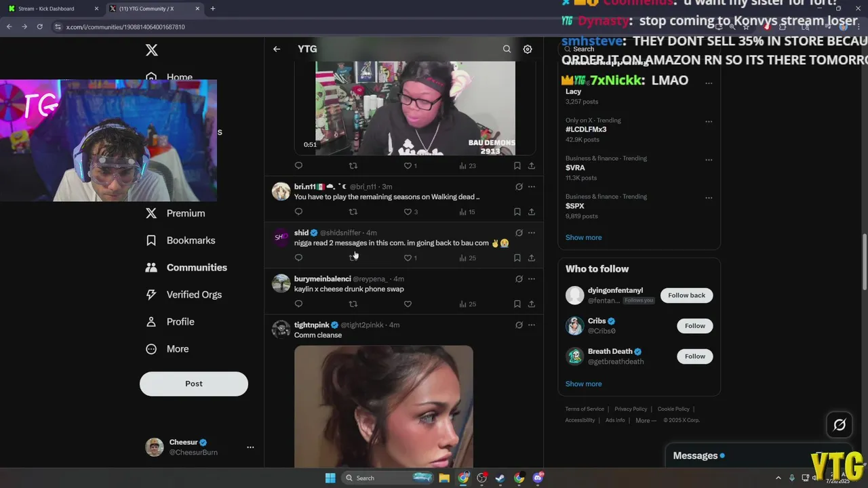Open more options on shid's post
Screen dimensions: 868x488
pyautogui.click(x=532, y=232)
